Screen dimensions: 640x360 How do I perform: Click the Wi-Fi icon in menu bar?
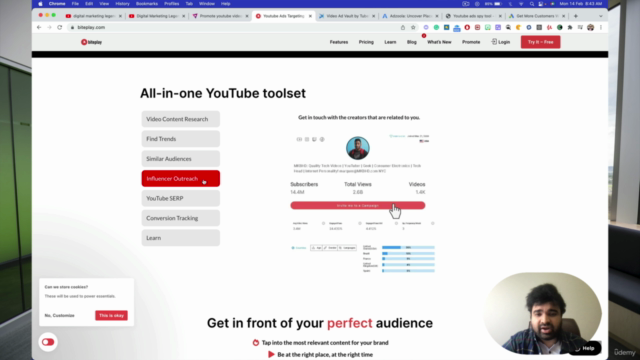(521, 4)
